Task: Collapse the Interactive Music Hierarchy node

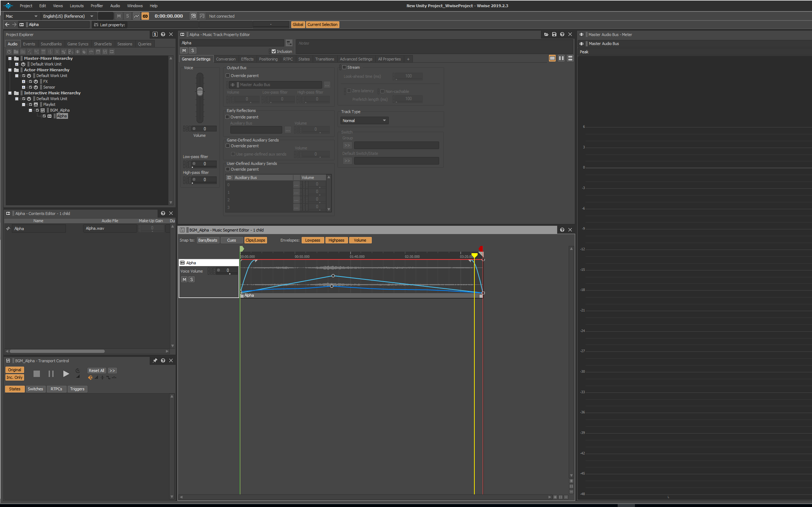Action: 10,93
